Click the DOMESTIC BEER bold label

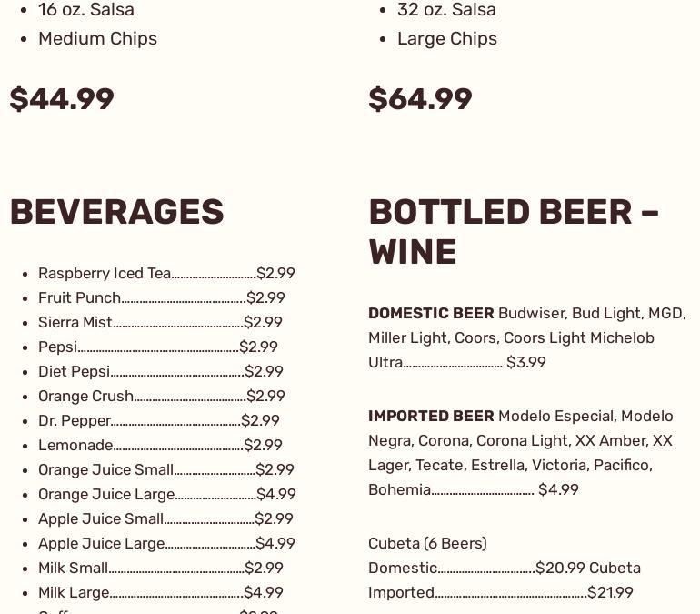pyautogui.click(x=431, y=313)
